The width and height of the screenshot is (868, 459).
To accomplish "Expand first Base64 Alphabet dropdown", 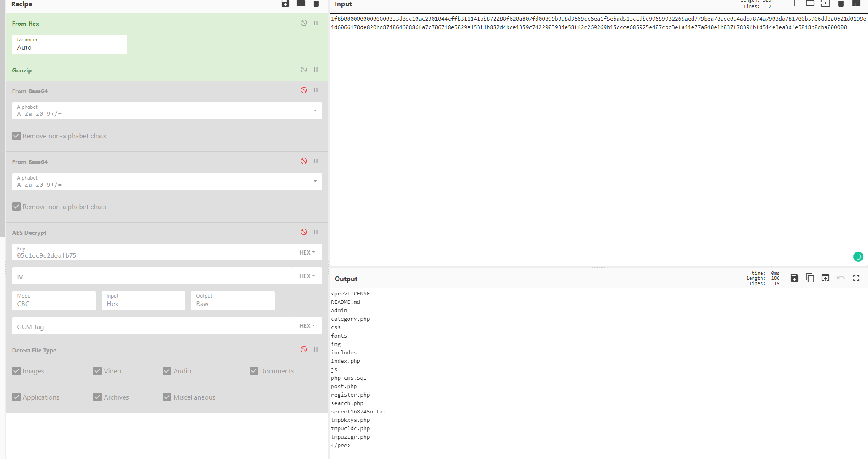I will [315, 110].
